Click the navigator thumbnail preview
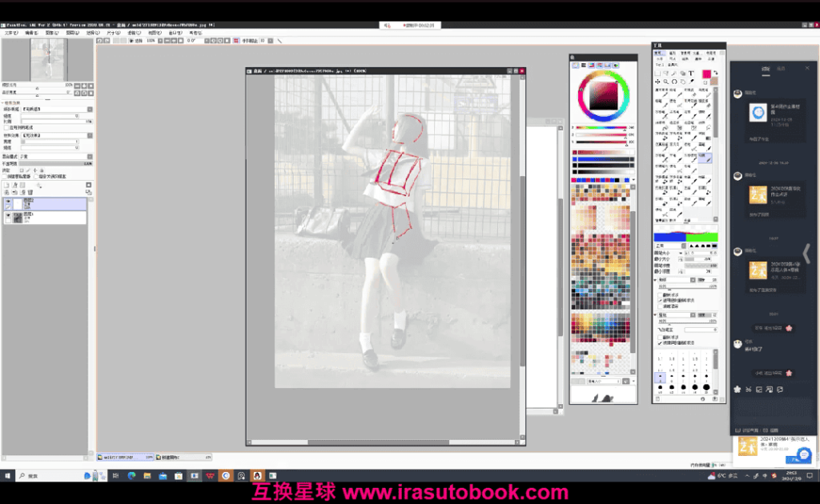Screen dimensions: 820x504 tap(47, 59)
